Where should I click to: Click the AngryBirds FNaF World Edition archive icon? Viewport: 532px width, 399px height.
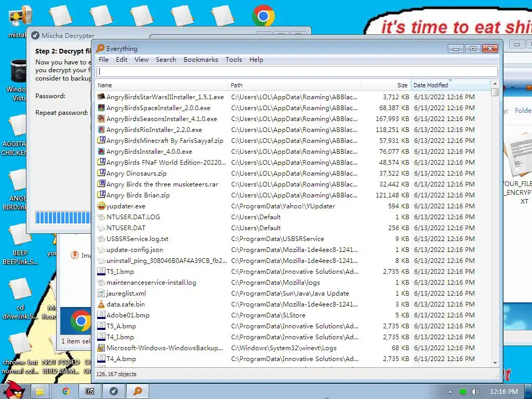coord(101,162)
